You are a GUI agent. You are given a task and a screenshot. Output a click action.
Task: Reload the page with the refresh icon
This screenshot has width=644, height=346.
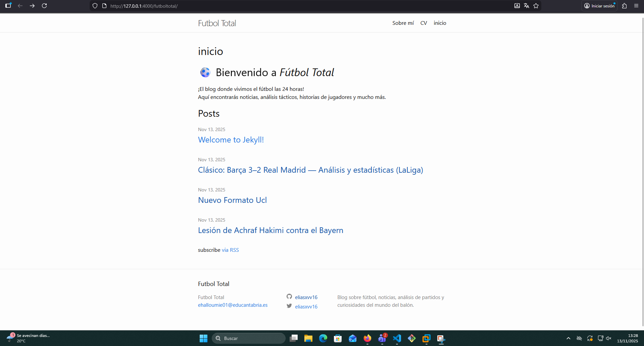coord(44,6)
